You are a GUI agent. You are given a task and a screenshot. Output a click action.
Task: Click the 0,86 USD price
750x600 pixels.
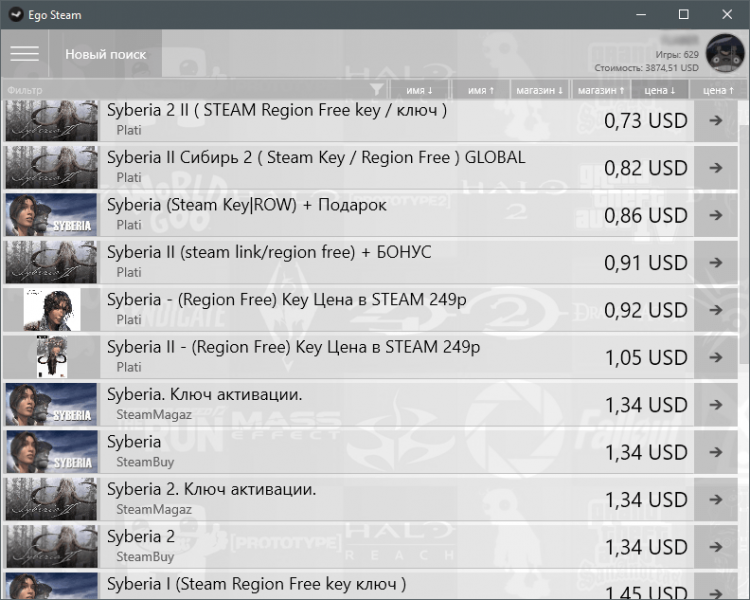(x=646, y=215)
